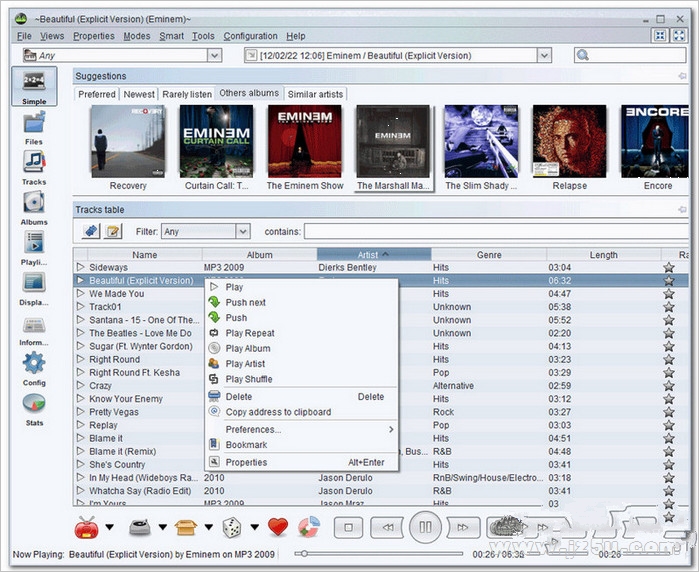Open the Playlists view in sidebar

[34, 248]
